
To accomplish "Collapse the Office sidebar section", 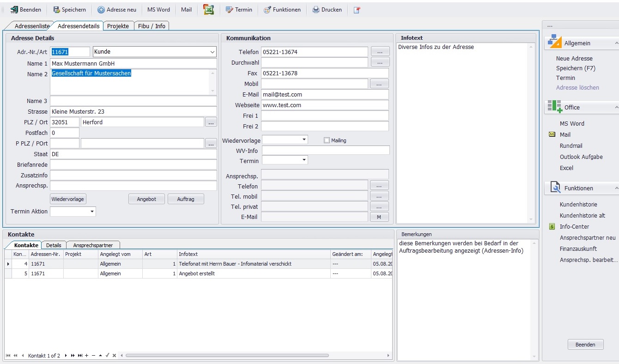I will 616,107.
